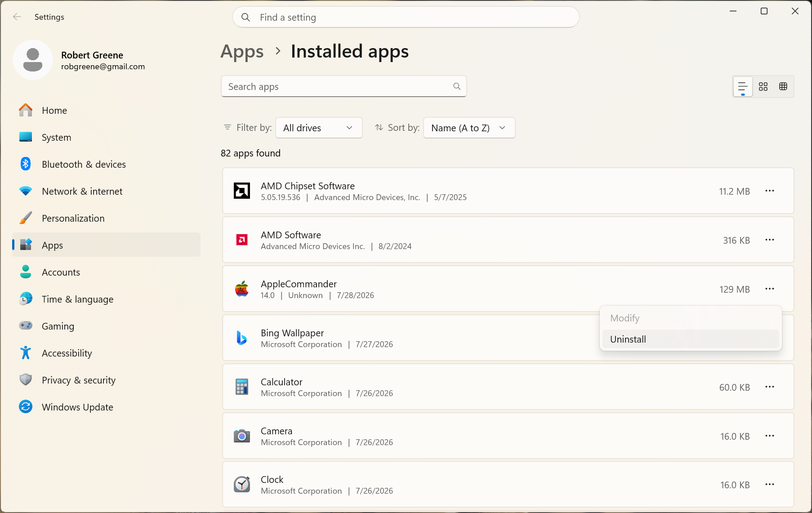Click the Apps breadcrumb link
This screenshot has height=513, width=812.
point(242,51)
